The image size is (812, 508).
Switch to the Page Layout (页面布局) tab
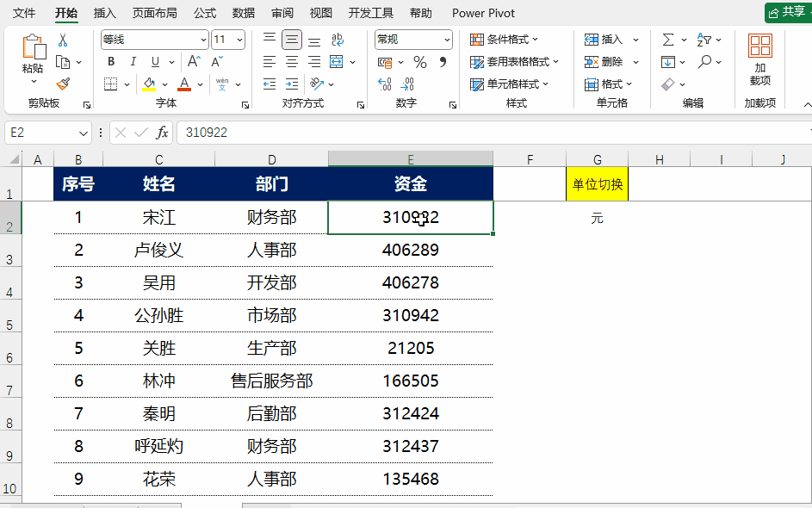(x=154, y=13)
